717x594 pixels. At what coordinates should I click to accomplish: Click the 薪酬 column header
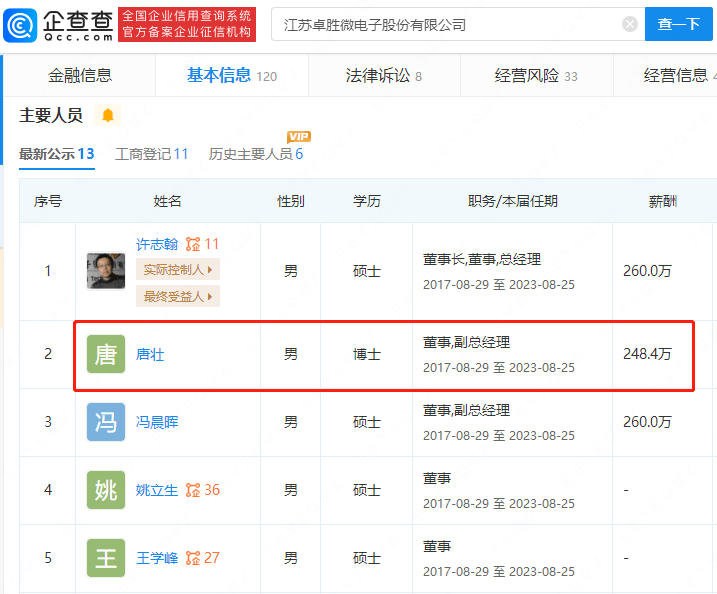663,201
